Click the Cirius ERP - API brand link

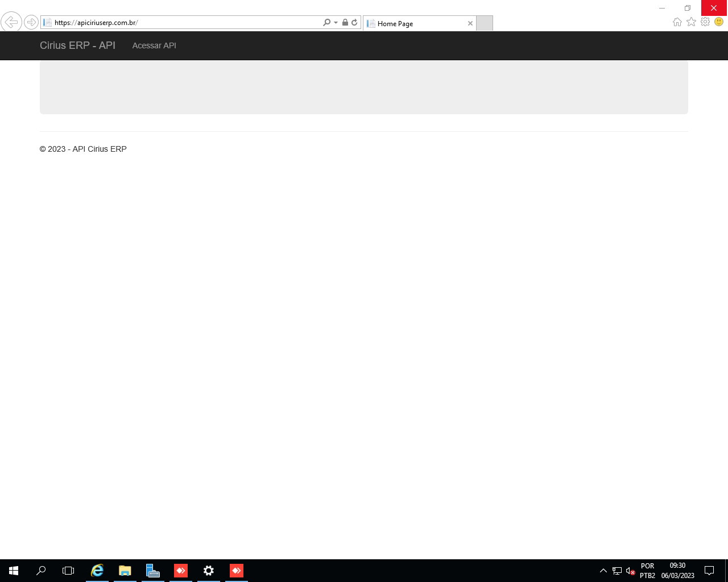(x=77, y=45)
